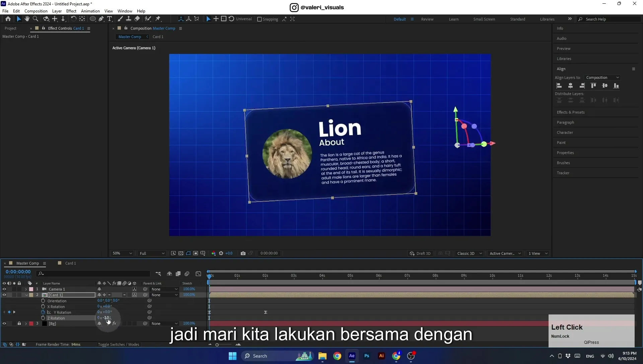Image resolution: width=643 pixels, height=364 pixels.
Task: Hide the Card 1 layer
Action: [4, 295]
